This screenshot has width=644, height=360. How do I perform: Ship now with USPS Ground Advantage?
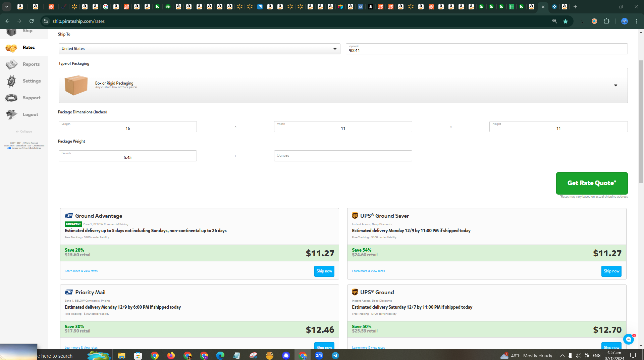tap(324, 271)
